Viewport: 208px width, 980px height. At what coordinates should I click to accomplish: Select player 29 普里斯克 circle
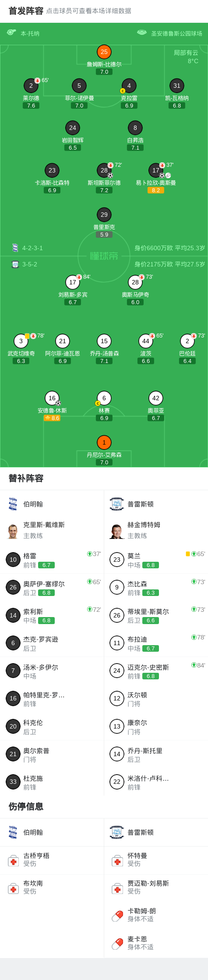pos(104,215)
